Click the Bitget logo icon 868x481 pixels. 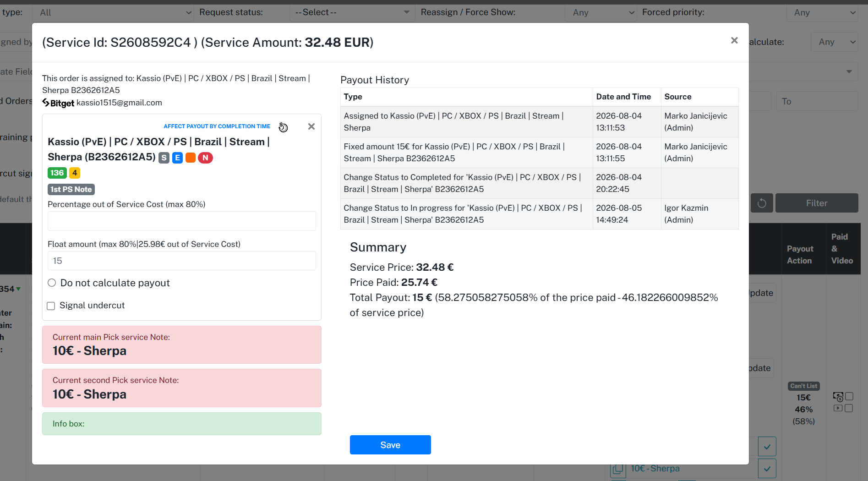(58, 103)
